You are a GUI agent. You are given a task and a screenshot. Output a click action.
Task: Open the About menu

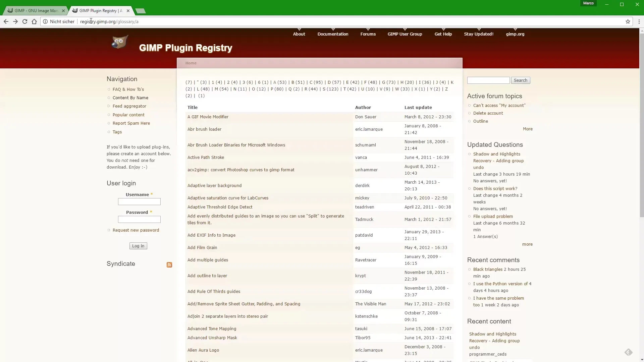[x=299, y=34]
